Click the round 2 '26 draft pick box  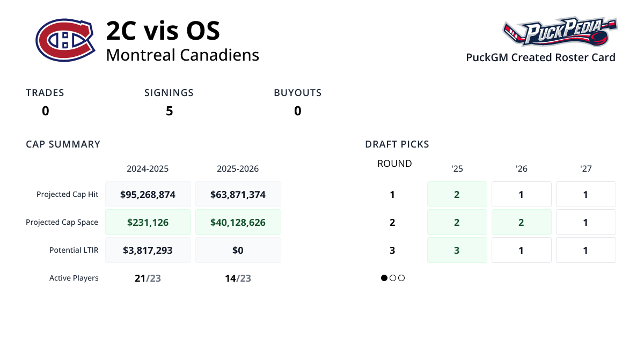522,222
